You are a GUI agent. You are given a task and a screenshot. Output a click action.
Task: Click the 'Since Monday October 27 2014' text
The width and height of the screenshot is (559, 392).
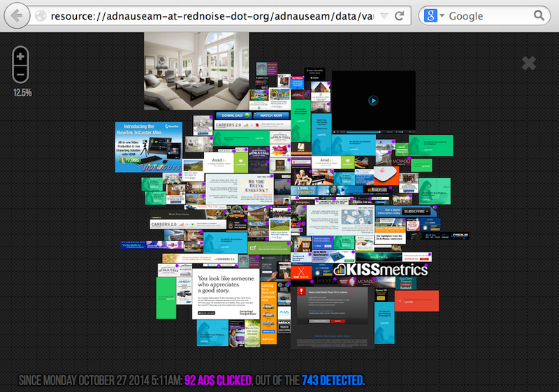coord(100,380)
